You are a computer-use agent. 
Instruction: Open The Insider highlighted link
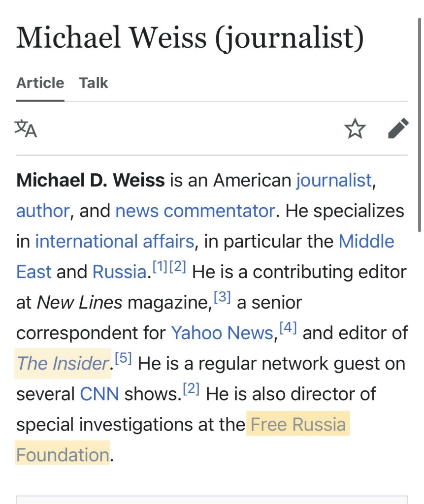63,364
